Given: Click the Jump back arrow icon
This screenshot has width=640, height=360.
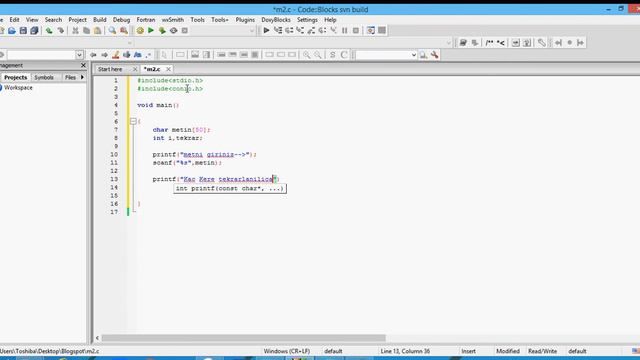Looking at the screenshot, I should pos(93,55).
